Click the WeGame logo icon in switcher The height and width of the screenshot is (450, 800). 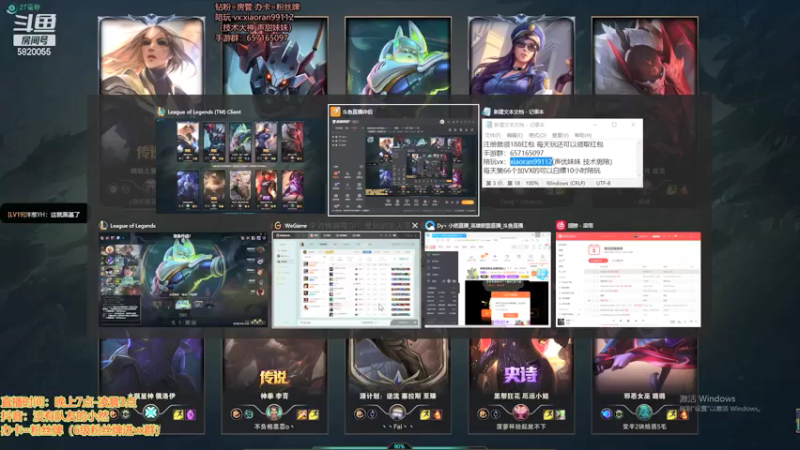[x=278, y=226]
